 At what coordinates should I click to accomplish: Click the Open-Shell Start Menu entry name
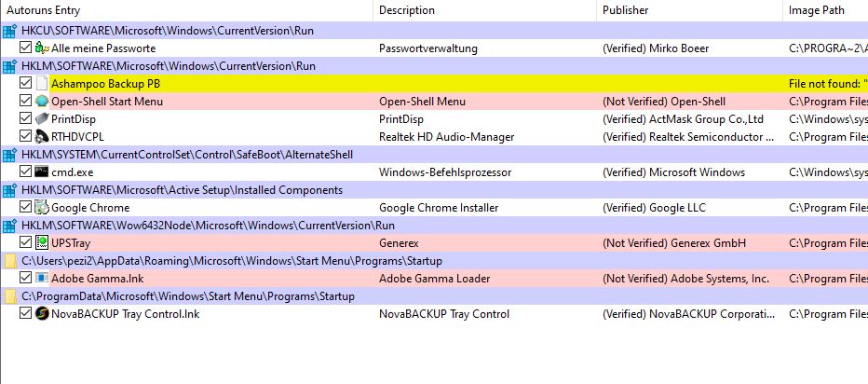(x=107, y=102)
